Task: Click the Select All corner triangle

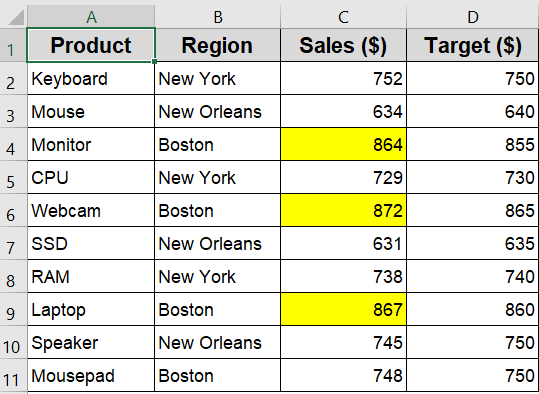Action: (x=16, y=18)
